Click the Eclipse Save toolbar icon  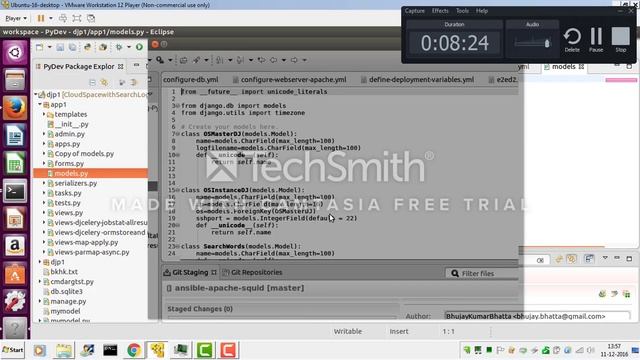coord(60,47)
